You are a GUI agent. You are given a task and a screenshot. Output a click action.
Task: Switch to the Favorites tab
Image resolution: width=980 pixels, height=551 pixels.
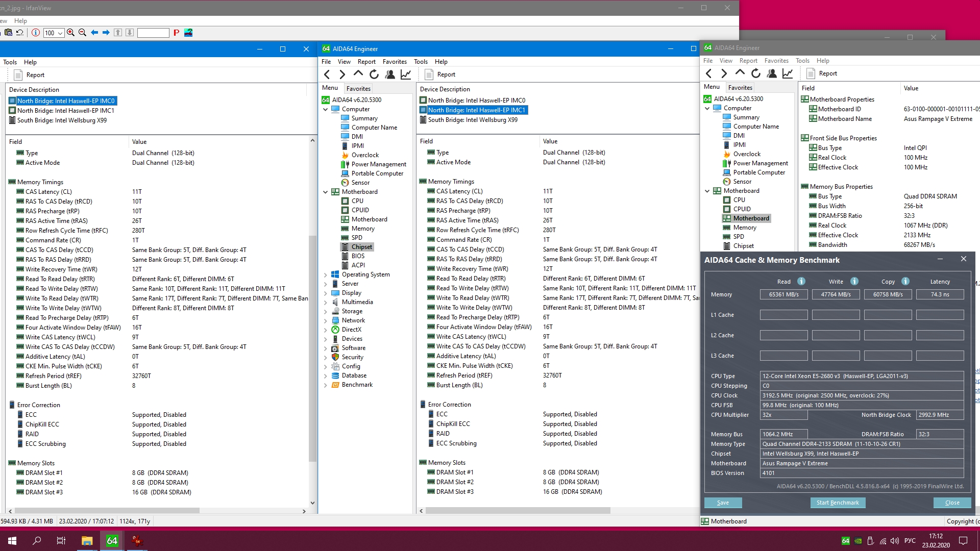coord(358,88)
